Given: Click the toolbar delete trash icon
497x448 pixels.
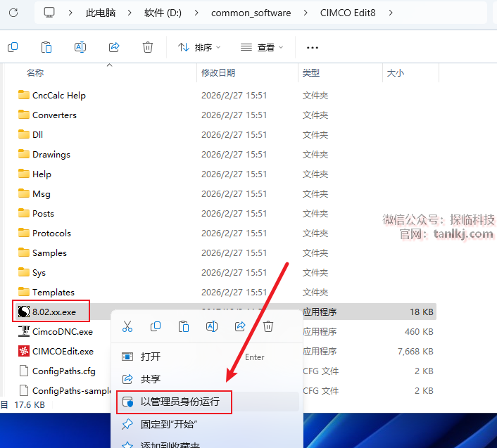Looking at the screenshot, I should pos(148,47).
